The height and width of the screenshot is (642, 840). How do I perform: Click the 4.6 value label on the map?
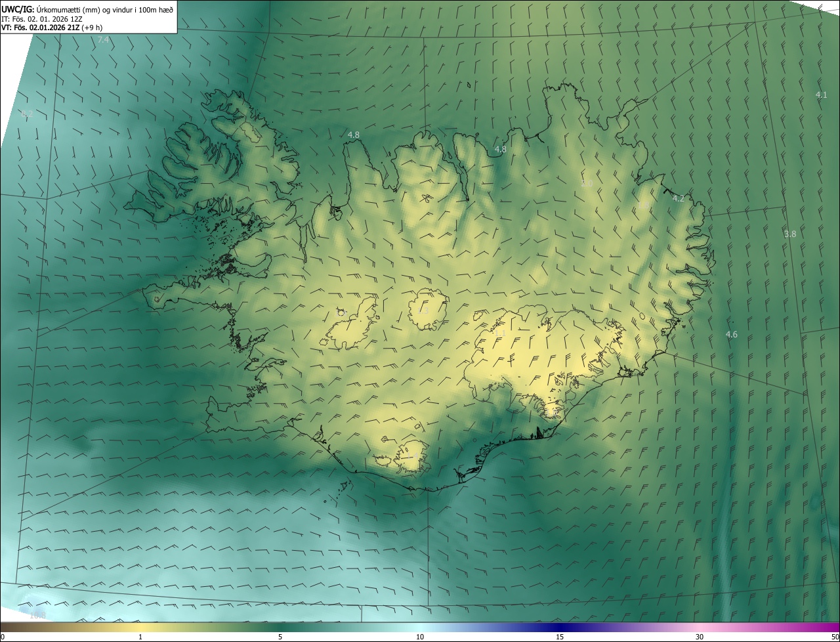coord(731,335)
